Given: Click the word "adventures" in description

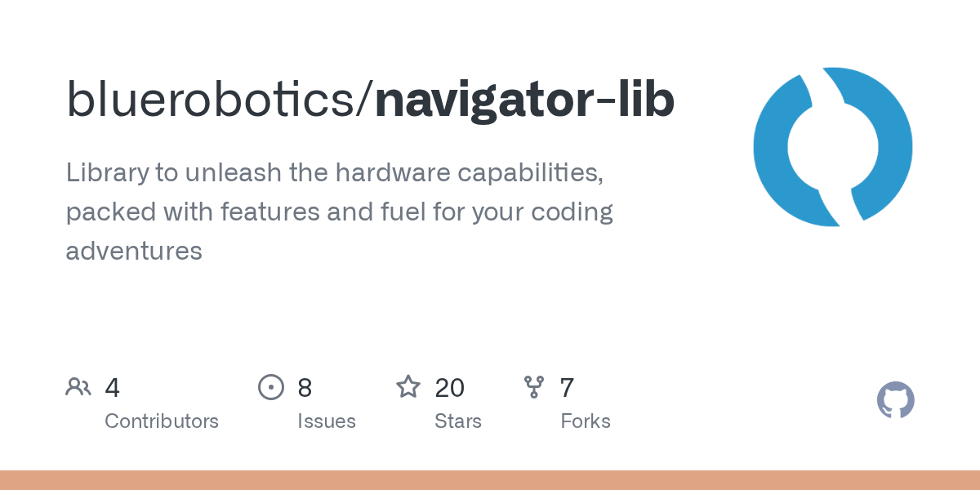Looking at the screenshot, I should [x=134, y=251].
